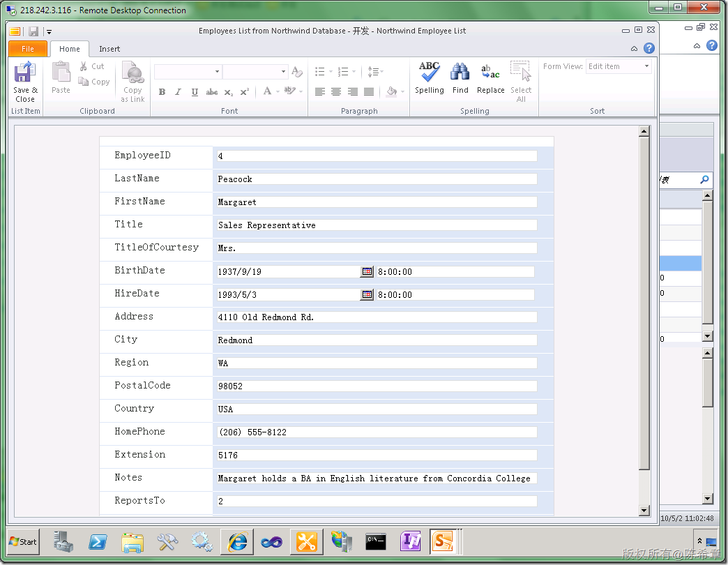
Task: Toggle Underline formatting
Action: click(x=195, y=92)
